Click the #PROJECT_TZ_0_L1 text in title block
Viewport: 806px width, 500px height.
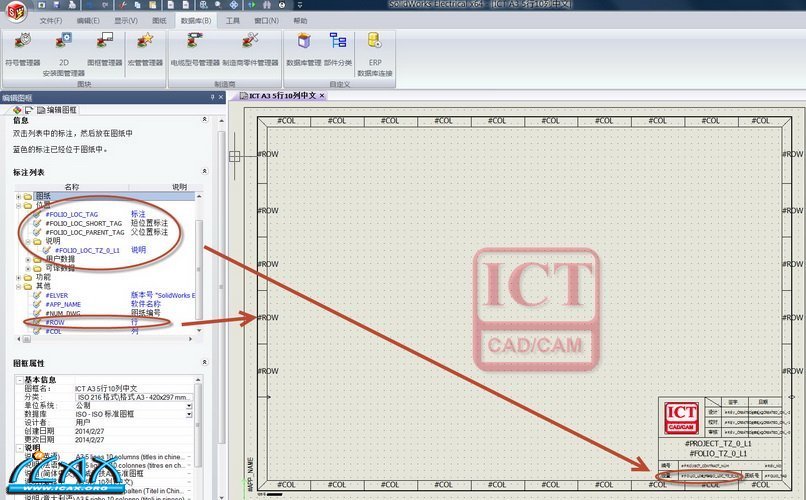click(718, 443)
